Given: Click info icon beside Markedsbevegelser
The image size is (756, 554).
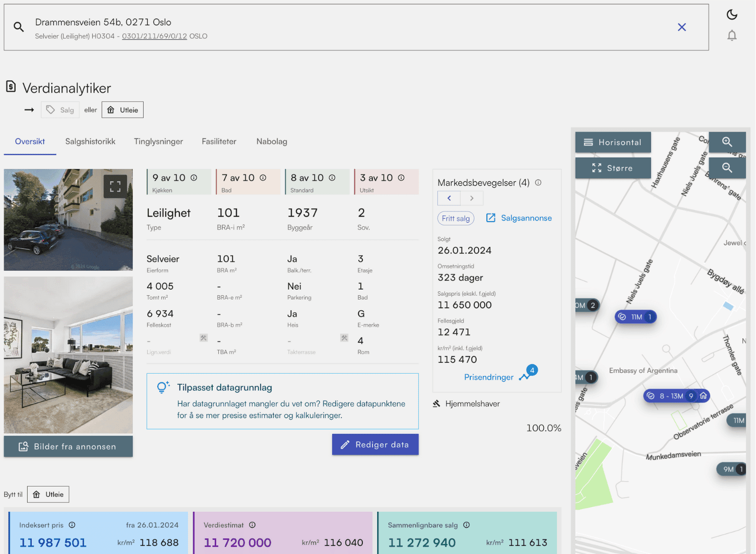Looking at the screenshot, I should (538, 183).
